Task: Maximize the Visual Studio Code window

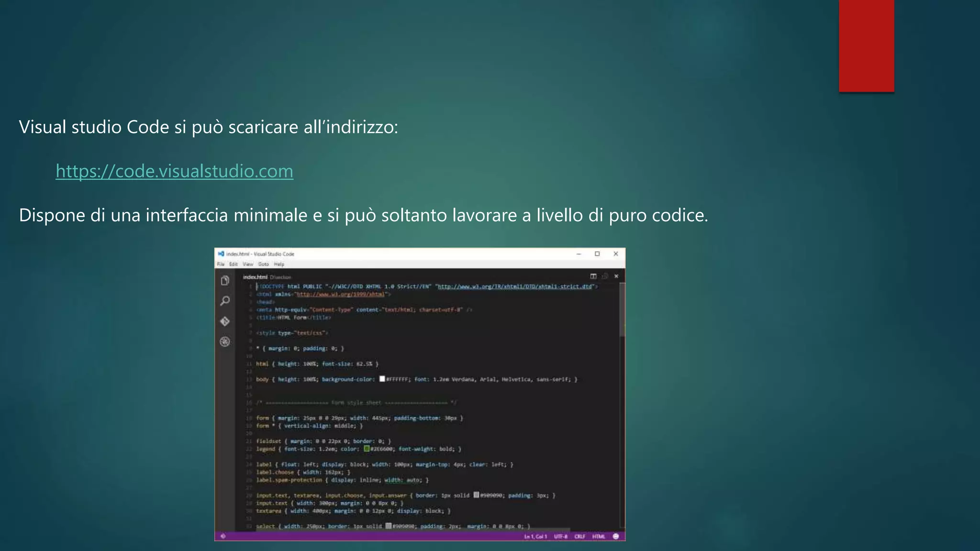Action: pos(597,254)
